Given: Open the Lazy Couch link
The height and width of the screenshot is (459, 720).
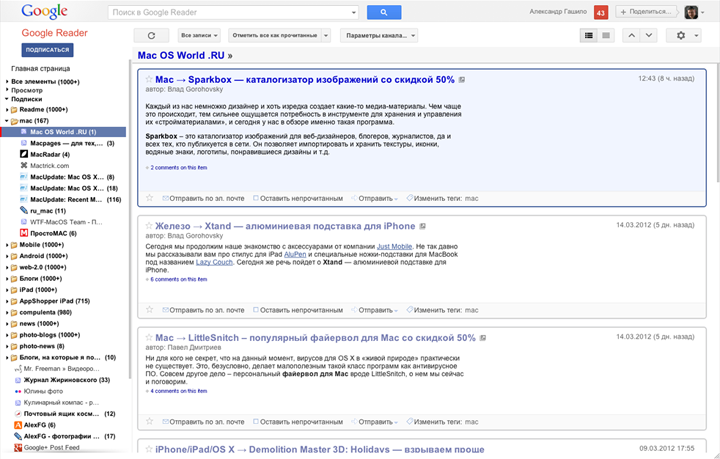Looking at the screenshot, I should point(214,262).
